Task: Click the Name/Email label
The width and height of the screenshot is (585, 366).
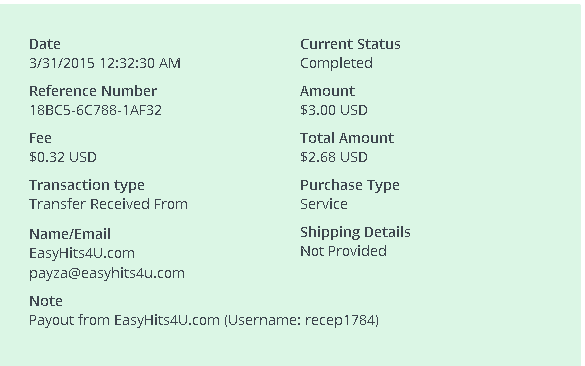Action: point(70,234)
